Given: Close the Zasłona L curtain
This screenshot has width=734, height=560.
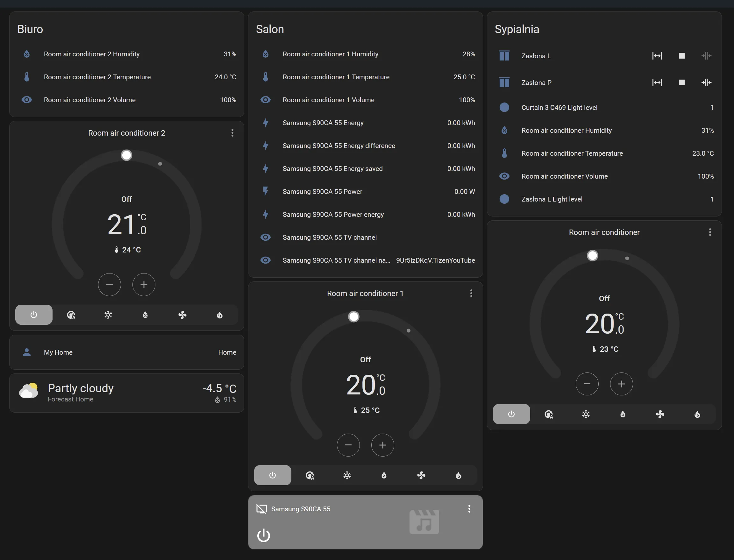Looking at the screenshot, I should pyautogui.click(x=706, y=56).
